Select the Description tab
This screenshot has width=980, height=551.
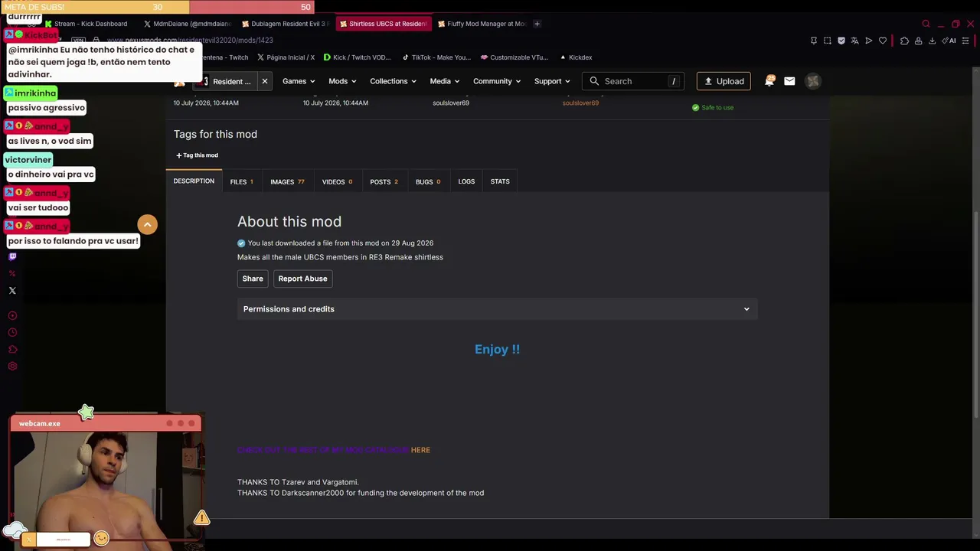[194, 181]
